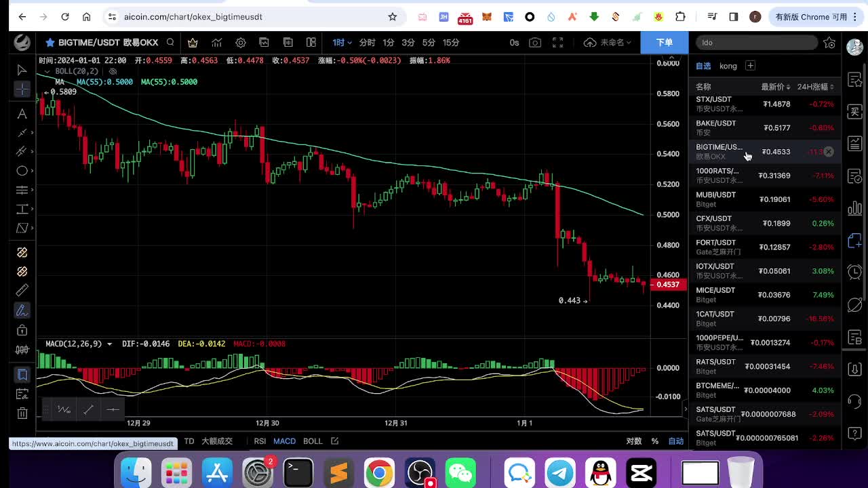Click the AICoin logo in the chart toolbar

[x=22, y=42]
